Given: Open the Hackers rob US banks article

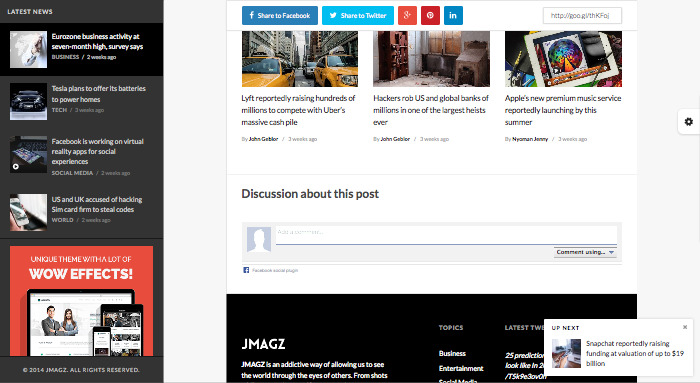Looking at the screenshot, I should [431, 110].
